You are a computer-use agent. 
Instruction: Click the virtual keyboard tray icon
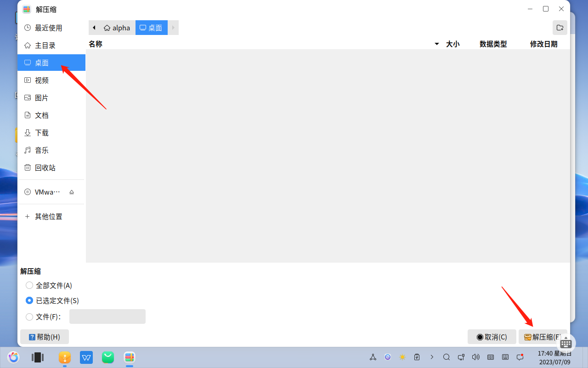coord(505,357)
